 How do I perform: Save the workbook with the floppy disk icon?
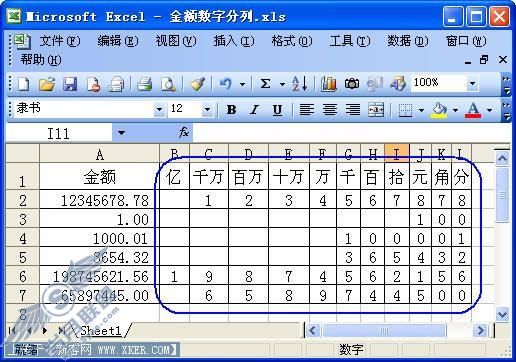70,84
